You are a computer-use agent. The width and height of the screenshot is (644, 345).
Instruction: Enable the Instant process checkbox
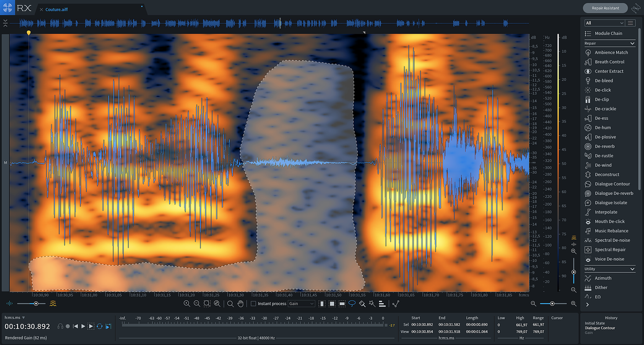coord(253,304)
